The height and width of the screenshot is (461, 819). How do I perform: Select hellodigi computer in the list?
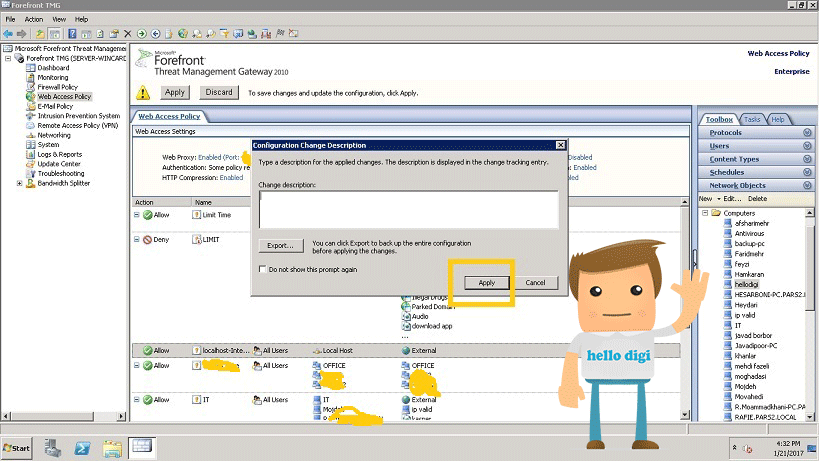click(746, 285)
